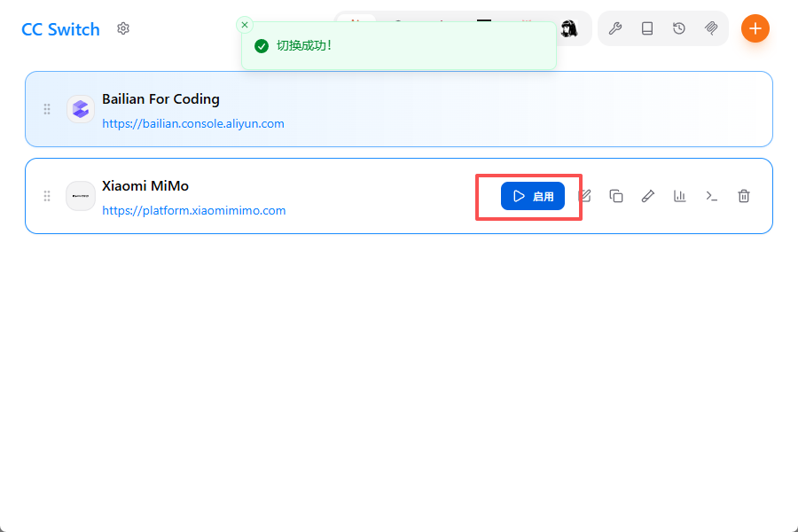Click the CC Switch title

[60, 29]
